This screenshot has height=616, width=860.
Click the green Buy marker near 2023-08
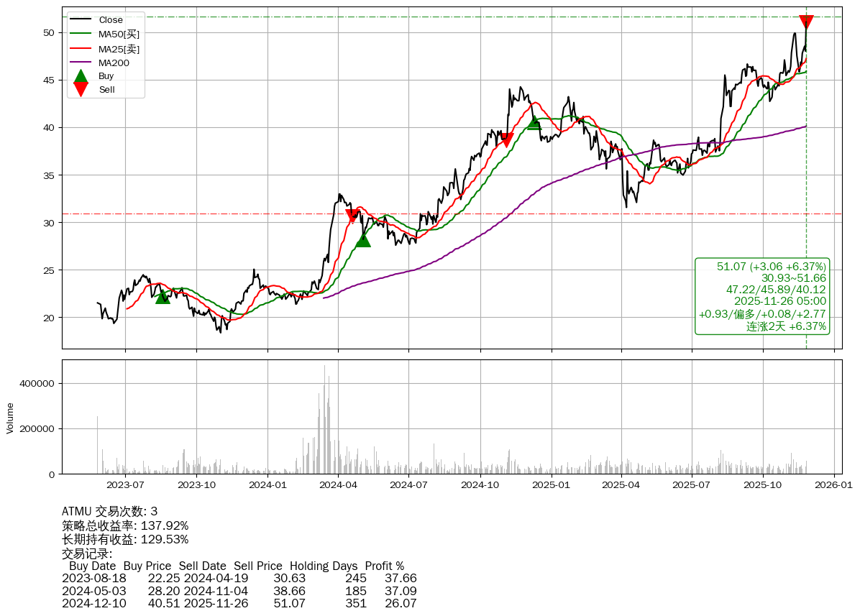click(x=163, y=296)
